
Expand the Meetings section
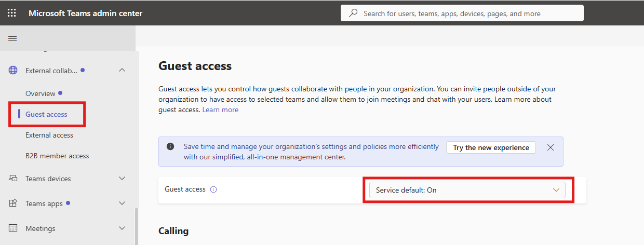(x=122, y=228)
